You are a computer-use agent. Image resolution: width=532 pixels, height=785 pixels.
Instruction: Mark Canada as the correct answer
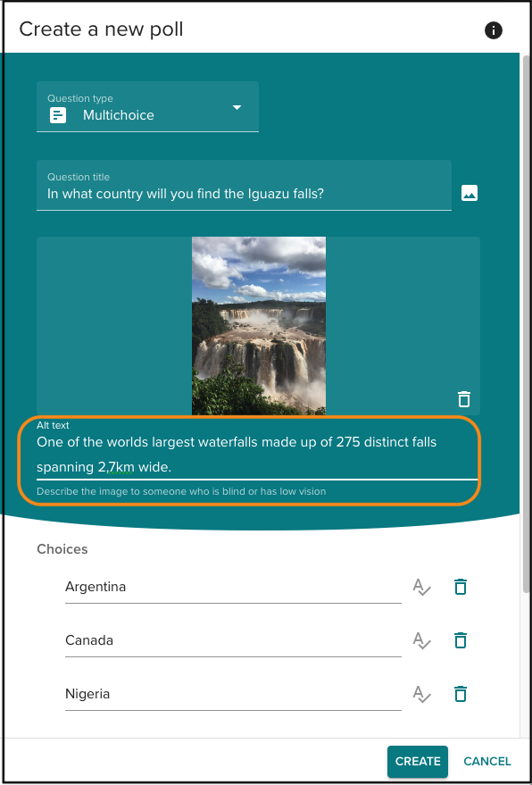[421, 640]
